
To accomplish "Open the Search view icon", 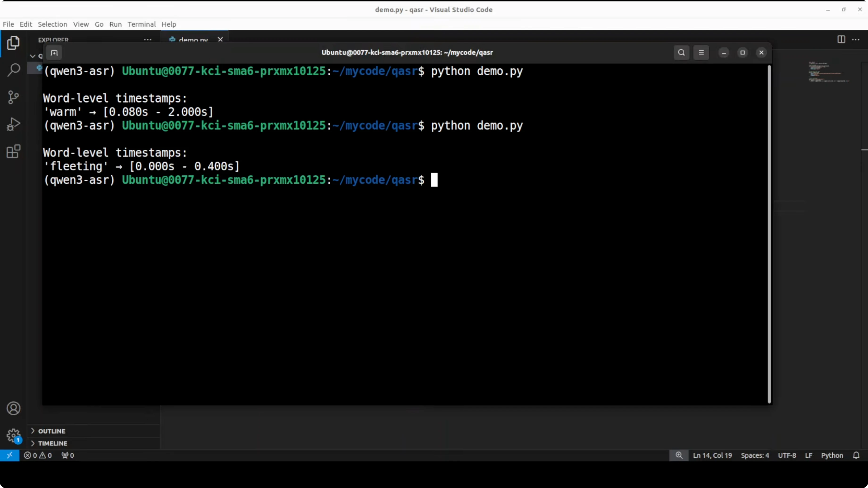I will click(x=13, y=70).
